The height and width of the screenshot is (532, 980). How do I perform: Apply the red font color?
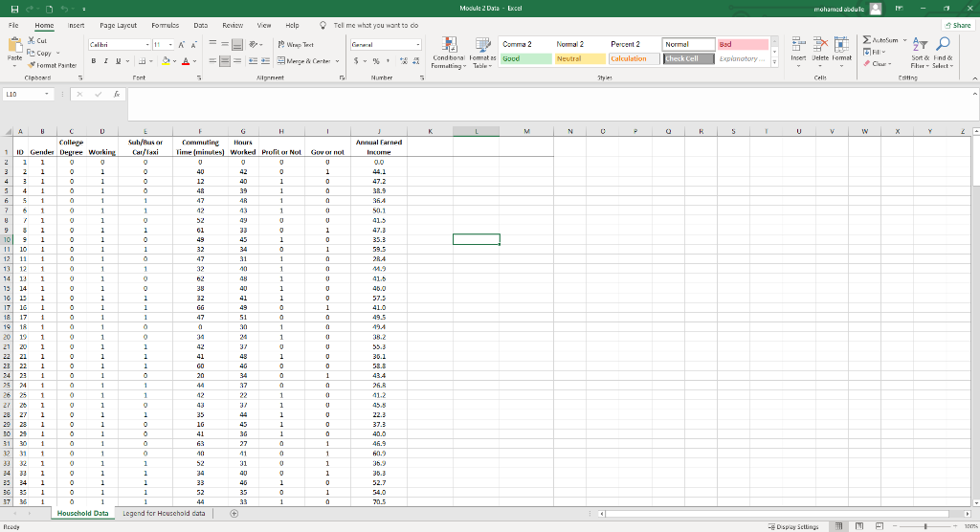pyautogui.click(x=186, y=61)
